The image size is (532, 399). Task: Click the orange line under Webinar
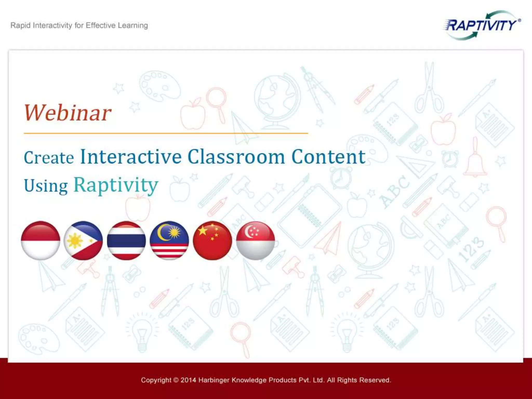coord(166,133)
